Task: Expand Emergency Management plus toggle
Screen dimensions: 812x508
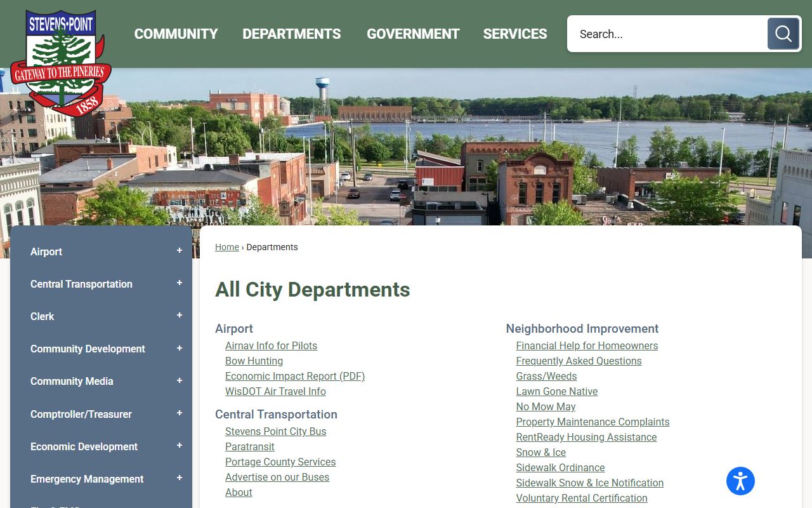Action: pos(180,478)
